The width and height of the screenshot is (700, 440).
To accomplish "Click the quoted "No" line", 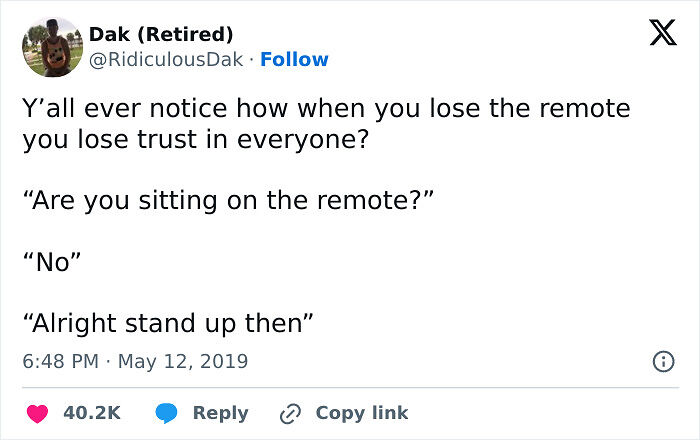I will pos(52,263).
